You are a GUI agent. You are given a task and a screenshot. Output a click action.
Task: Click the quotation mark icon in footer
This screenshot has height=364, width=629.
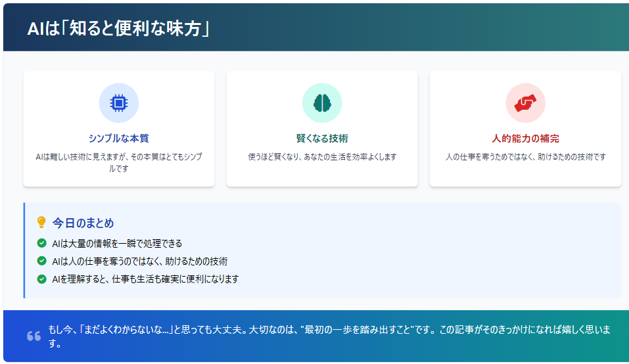coord(34,336)
